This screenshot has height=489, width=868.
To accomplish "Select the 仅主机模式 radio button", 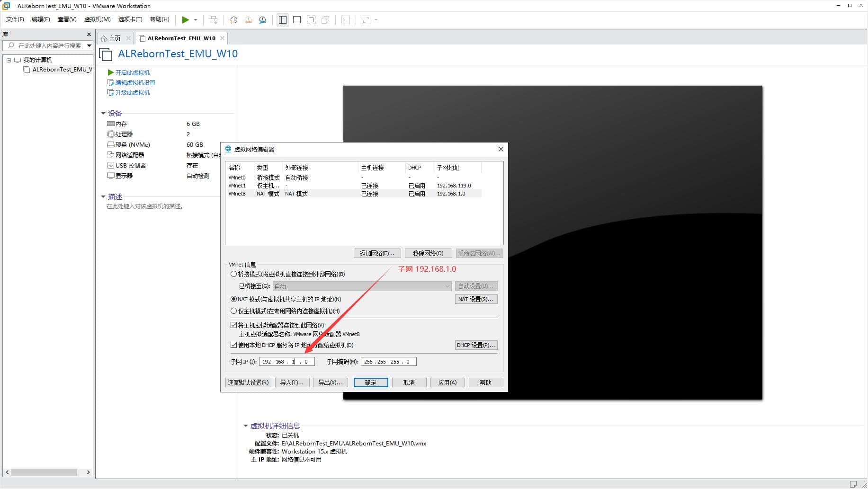I will click(233, 311).
